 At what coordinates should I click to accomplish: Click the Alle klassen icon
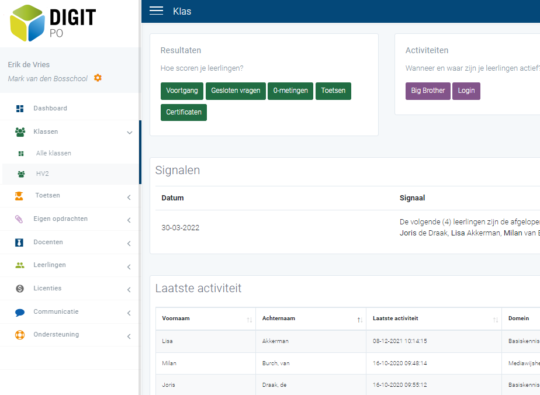click(x=21, y=153)
